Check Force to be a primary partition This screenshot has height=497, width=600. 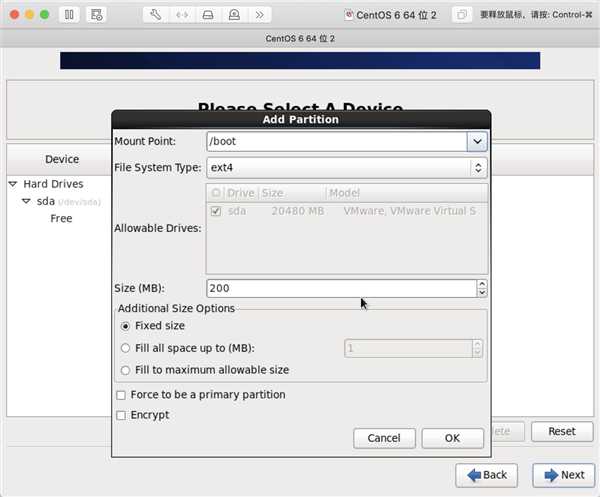[121, 395]
